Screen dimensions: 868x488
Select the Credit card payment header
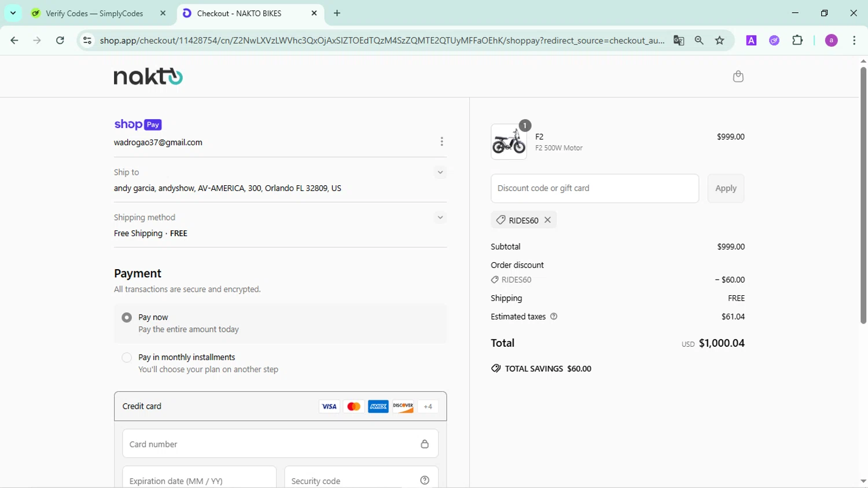point(280,406)
